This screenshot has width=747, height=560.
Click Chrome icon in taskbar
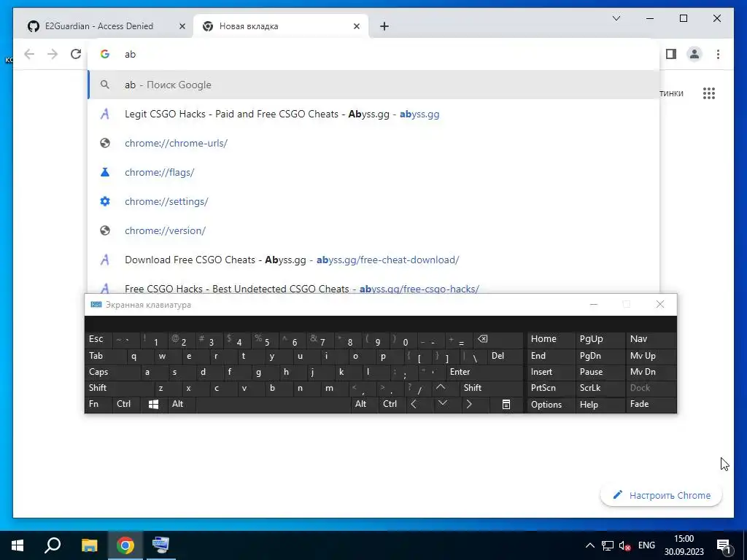125,545
